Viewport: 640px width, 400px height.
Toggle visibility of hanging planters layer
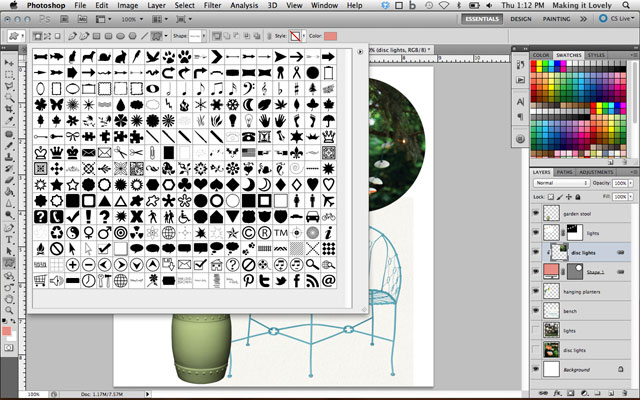click(x=537, y=291)
